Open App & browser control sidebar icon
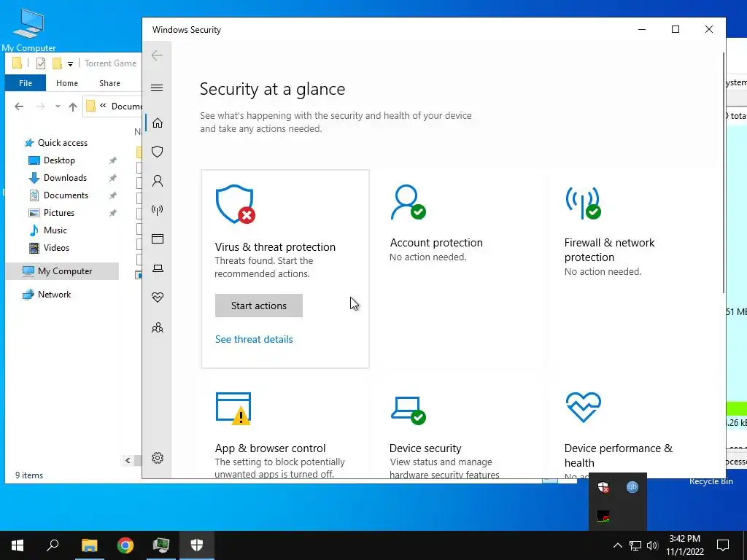This screenshot has width=747, height=560. [158, 239]
